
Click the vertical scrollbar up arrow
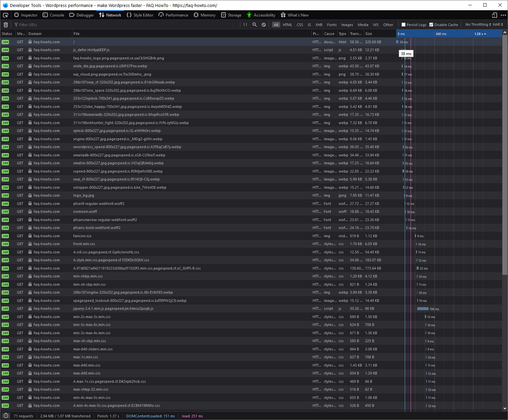pyautogui.click(x=505, y=32)
